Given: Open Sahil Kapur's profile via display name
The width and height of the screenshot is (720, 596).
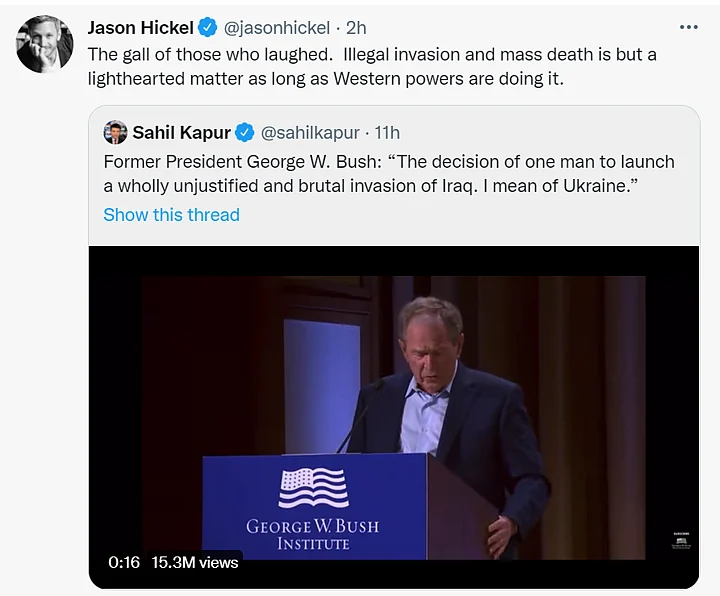Looking at the screenshot, I should (182, 133).
